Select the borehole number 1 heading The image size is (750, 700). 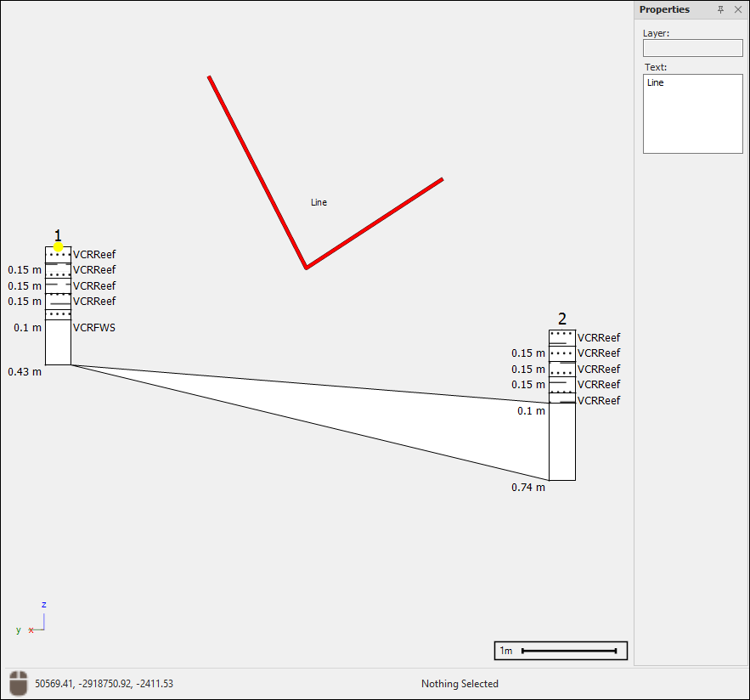tap(58, 234)
